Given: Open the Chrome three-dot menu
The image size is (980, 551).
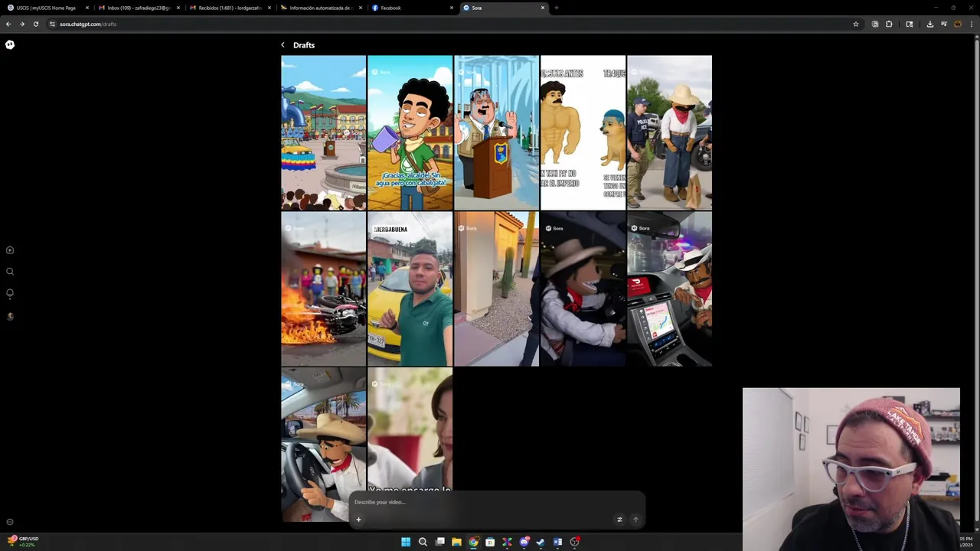Looking at the screenshot, I should [x=972, y=24].
